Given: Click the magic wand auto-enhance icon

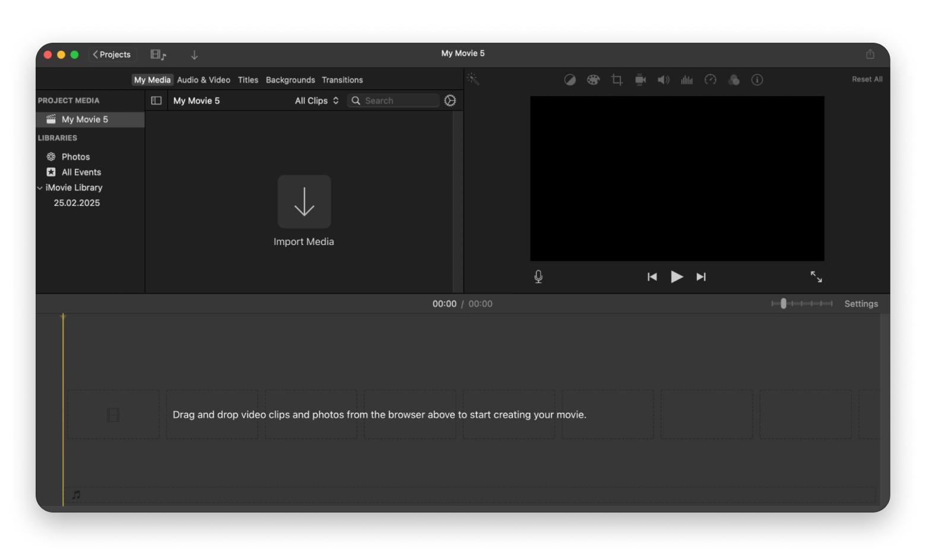Looking at the screenshot, I should (x=473, y=79).
